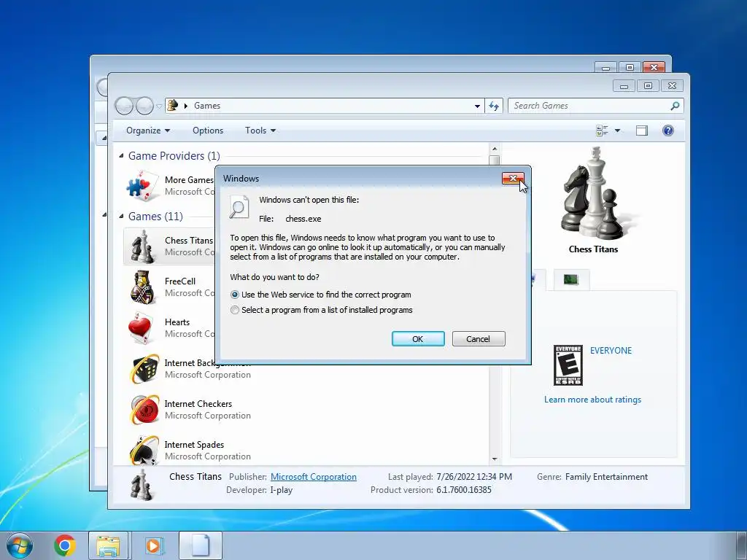Viewport: 747px width, 560px height.
Task: Open the Options toolbar item
Action: 208,131
